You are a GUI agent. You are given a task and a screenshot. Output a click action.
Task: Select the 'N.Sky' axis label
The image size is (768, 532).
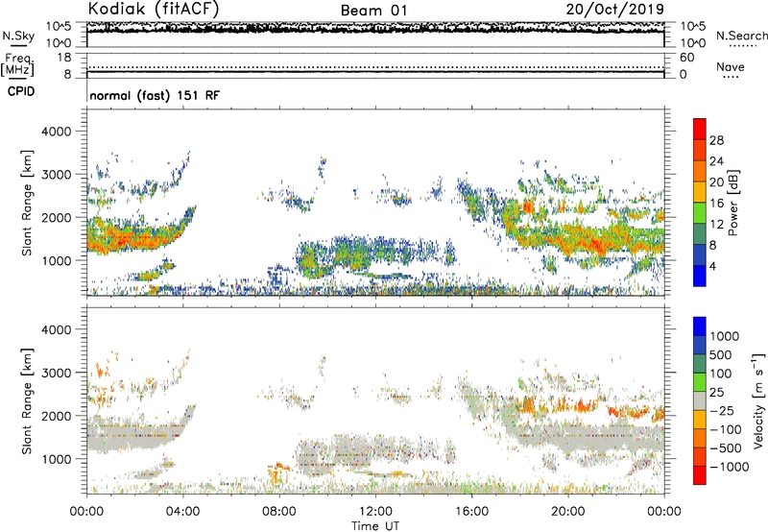click(18, 36)
